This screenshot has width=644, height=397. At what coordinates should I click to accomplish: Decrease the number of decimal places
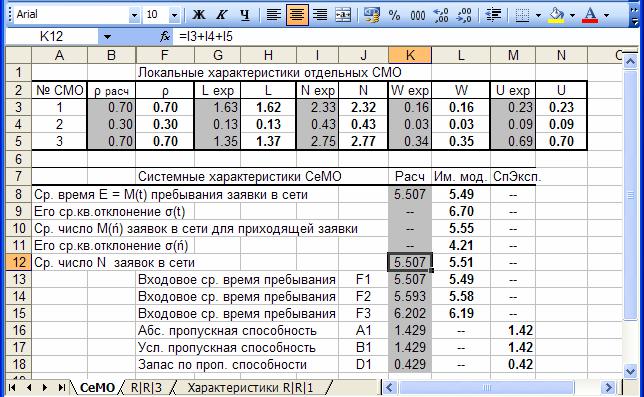(x=464, y=15)
